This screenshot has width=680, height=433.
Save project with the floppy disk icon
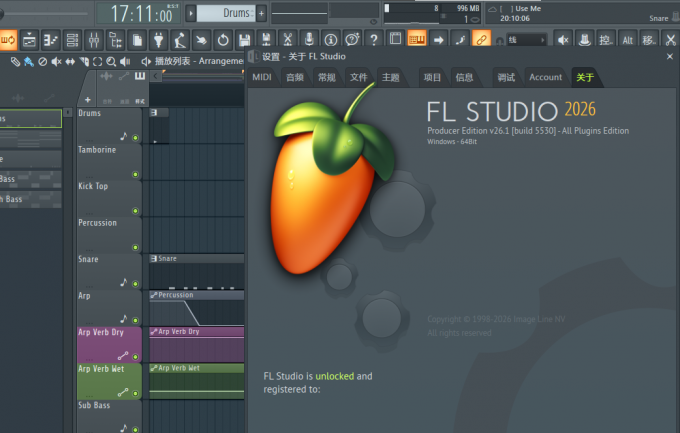244,40
